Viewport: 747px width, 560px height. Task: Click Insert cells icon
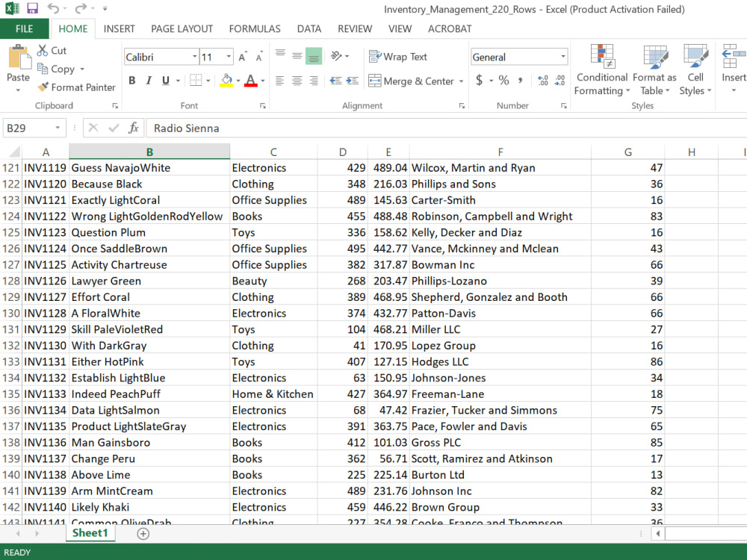(x=733, y=57)
